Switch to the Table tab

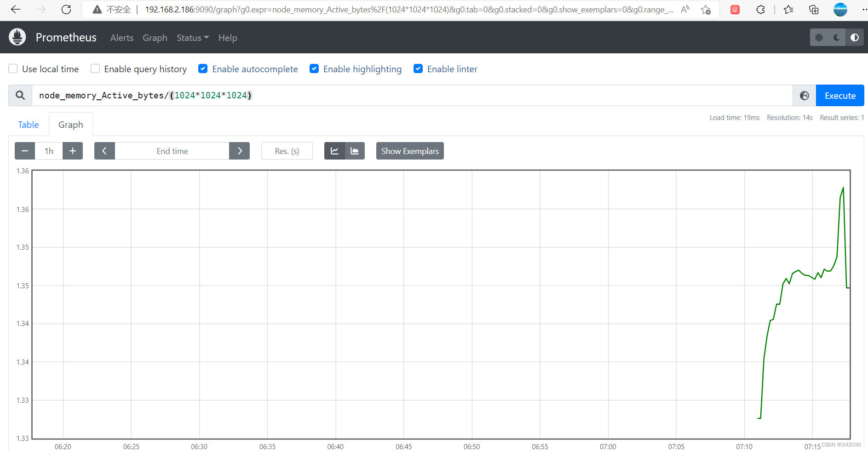pos(29,125)
